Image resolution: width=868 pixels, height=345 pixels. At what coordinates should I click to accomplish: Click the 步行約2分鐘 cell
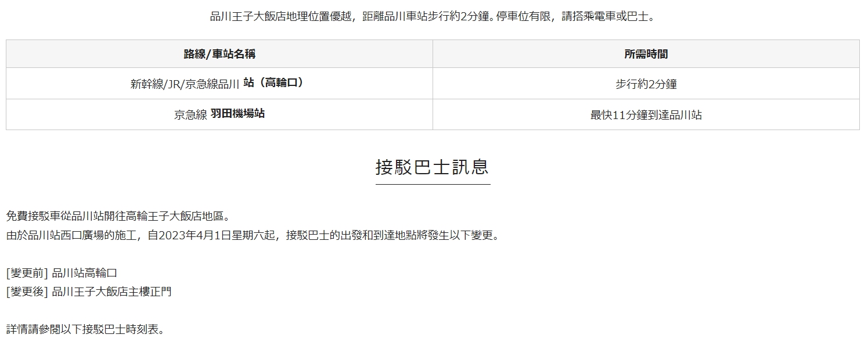(646, 84)
